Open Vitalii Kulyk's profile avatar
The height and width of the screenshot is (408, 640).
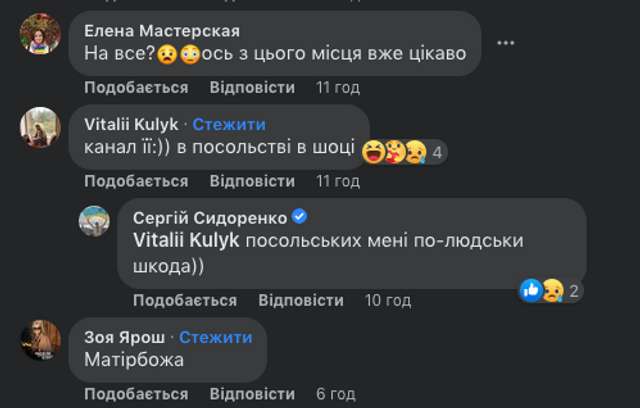pyautogui.click(x=40, y=128)
